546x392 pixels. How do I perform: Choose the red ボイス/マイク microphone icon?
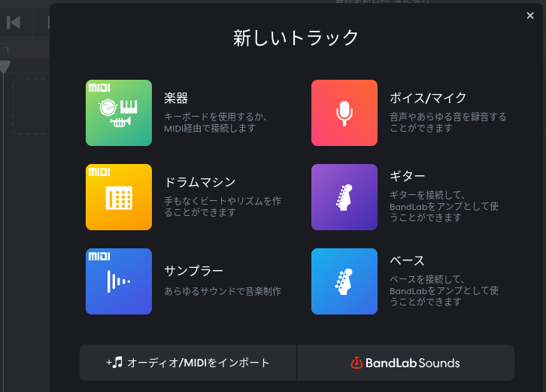(x=344, y=113)
